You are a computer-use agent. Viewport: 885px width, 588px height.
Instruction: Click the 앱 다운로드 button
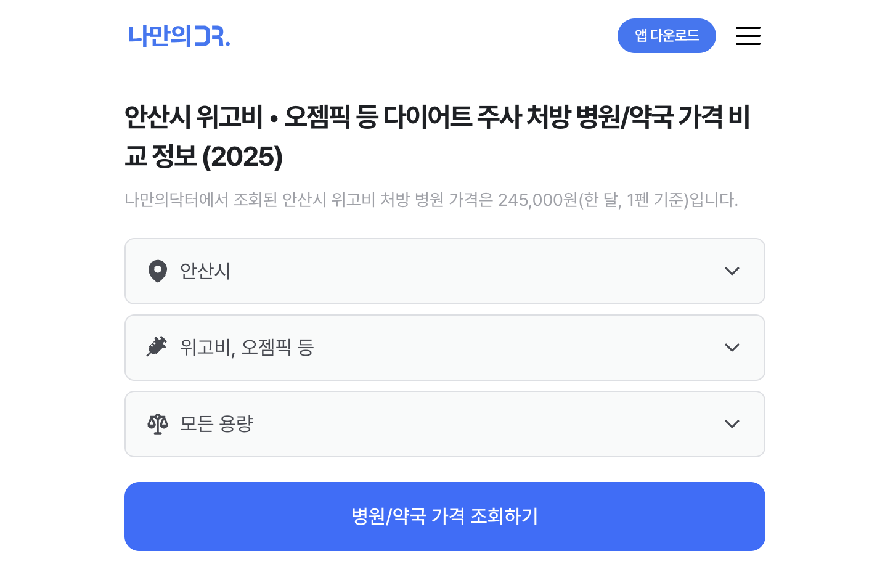click(x=666, y=36)
